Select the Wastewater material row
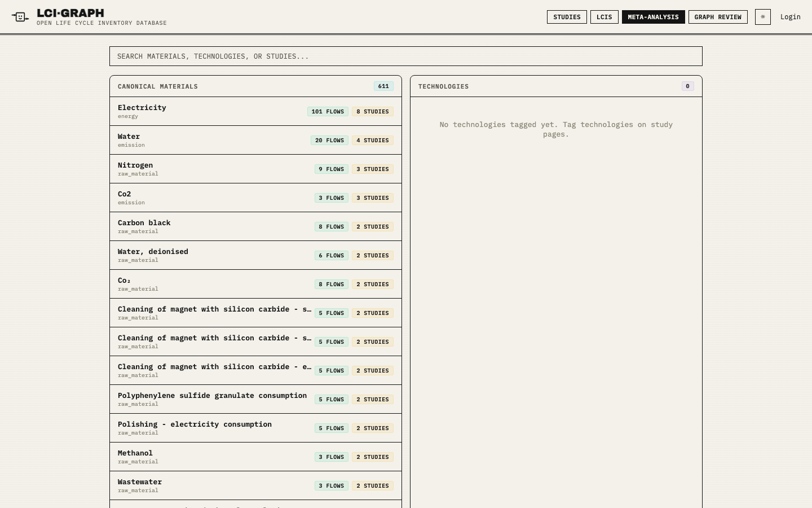The width and height of the screenshot is (812, 508). (255, 485)
